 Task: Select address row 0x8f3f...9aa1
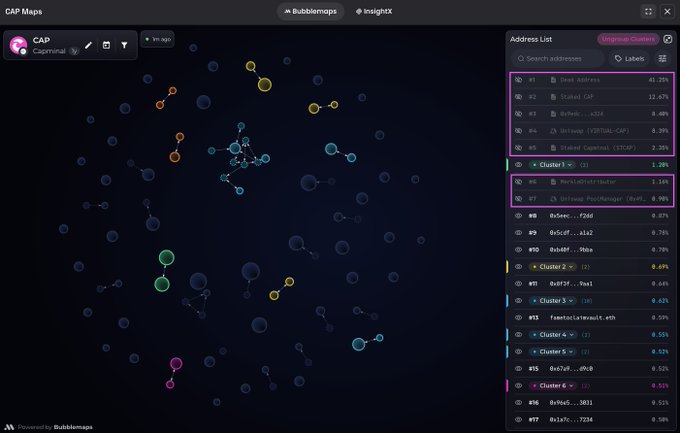[x=592, y=284]
